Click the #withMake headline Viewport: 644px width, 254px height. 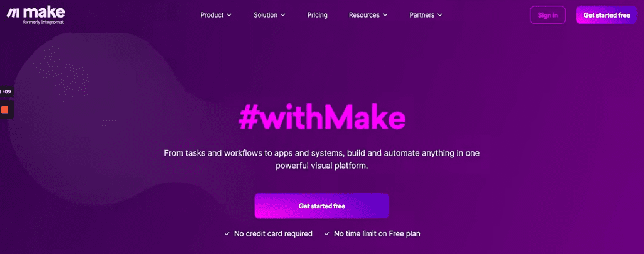[322, 118]
